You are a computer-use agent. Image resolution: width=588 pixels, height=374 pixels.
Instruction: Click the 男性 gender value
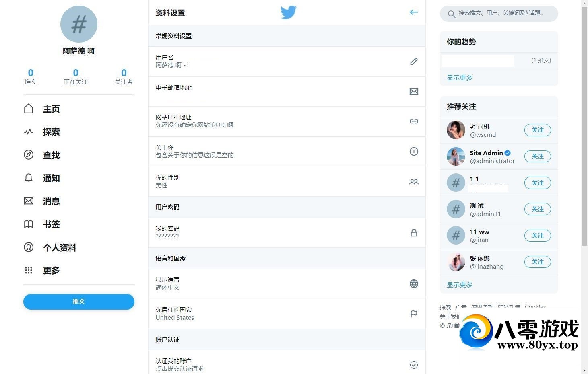coord(162,185)
